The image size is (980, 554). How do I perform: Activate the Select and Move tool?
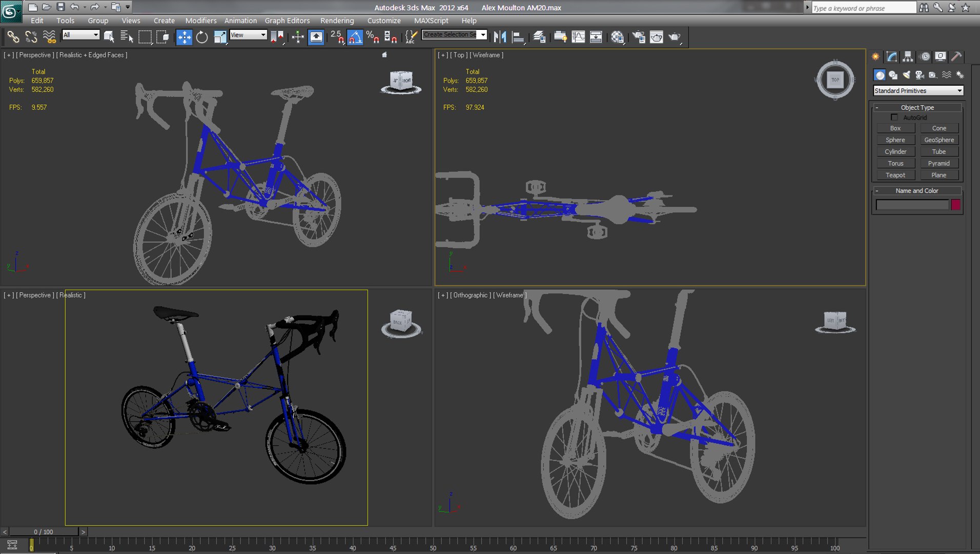[184, 37]
